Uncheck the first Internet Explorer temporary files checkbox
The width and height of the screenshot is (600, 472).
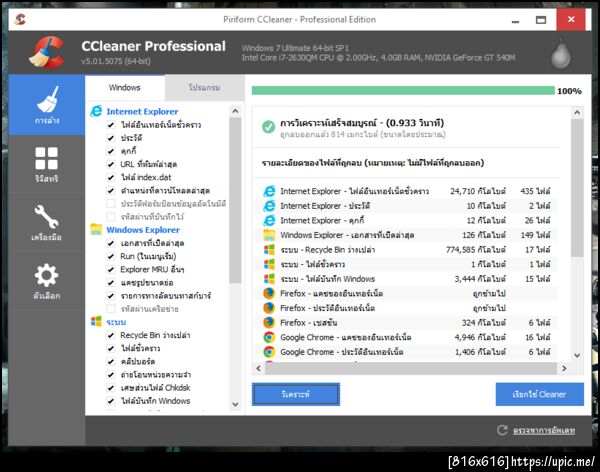(111, 125)
